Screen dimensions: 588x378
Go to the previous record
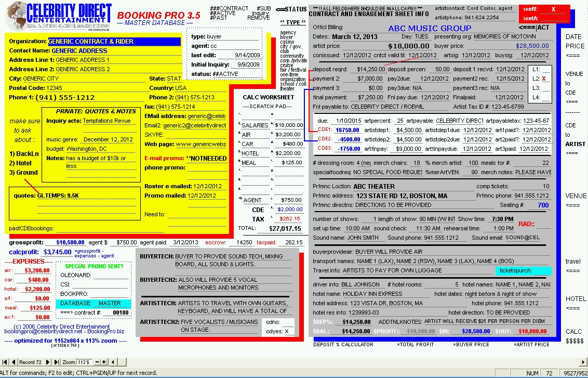(14, 362)
